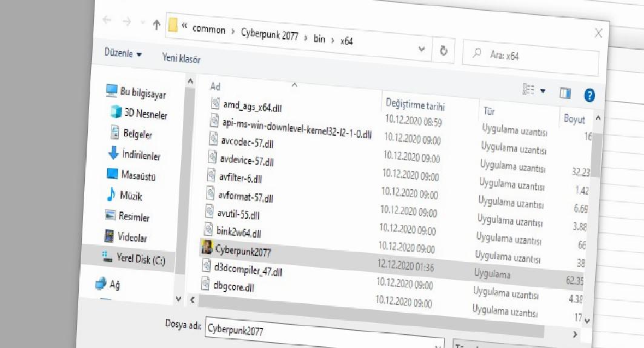The width and height of the screenshot is (644, 348).
Task: Open the Düzenle menu
Action: [x=123, y=53]
